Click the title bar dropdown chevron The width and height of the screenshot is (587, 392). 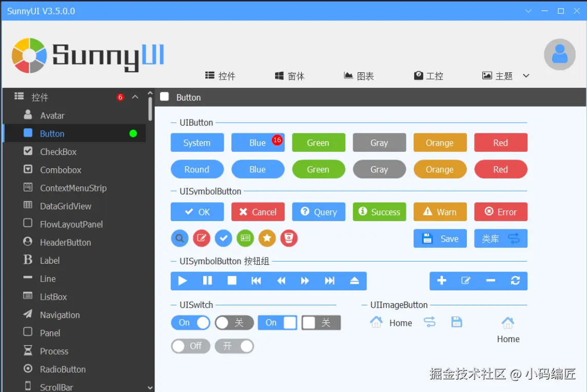tap(528, 11)
